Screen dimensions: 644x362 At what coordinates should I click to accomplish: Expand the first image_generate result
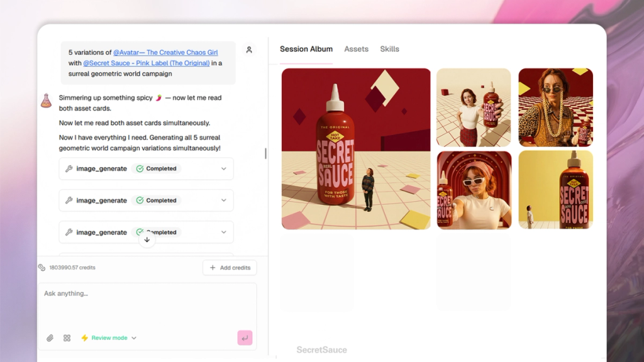(x=225, y=168)
